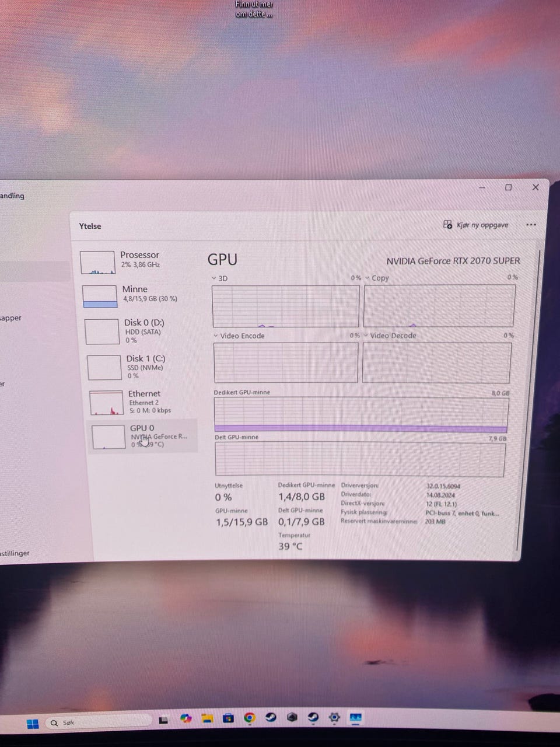Viewport: 560px width, 747px height.
Task: Close the Task Manager window
Action: 535,187
